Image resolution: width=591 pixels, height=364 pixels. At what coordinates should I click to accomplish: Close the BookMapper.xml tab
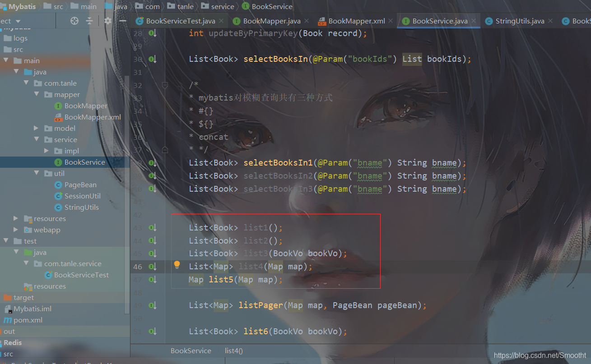coord(391,21)
